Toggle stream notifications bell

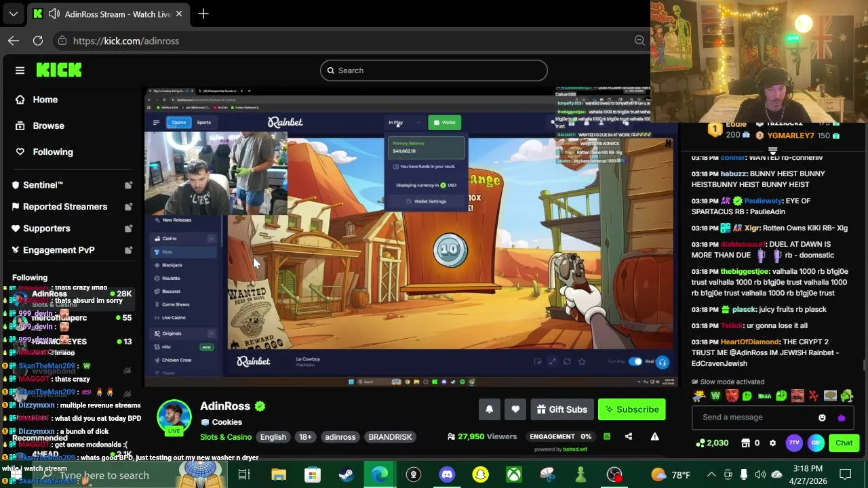coord(489,409)
